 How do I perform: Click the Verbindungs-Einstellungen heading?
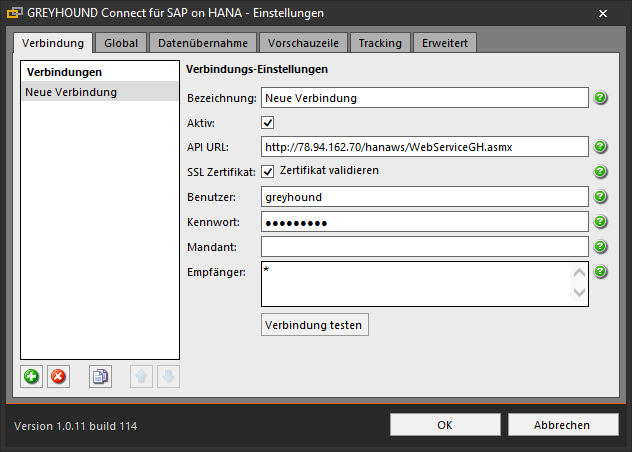[x=257, y=69]
